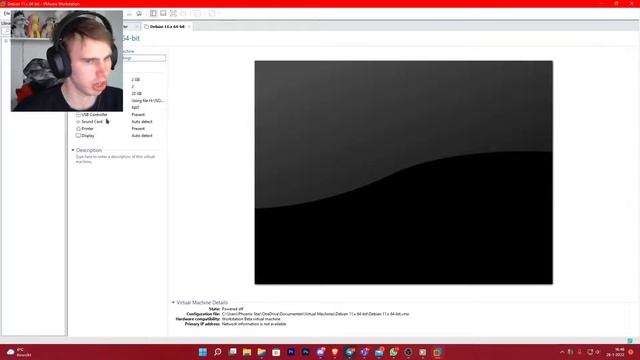Switch to the Debian 11.x 64-bit tab
Screen dimensions: 640x360
point(167,27)
